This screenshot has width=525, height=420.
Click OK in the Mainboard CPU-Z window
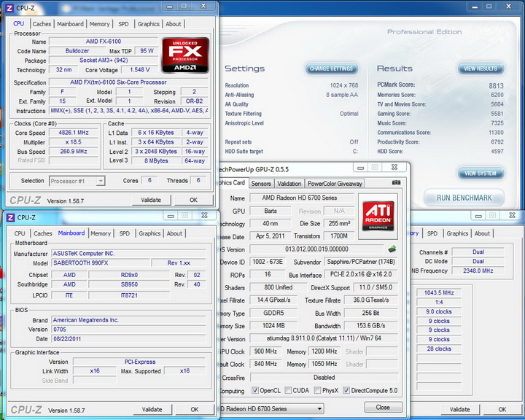[195, 409]
